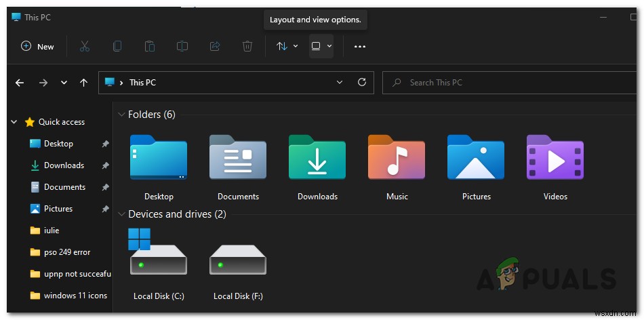Click the pin icon next to Documents

[x=106, y=187]
